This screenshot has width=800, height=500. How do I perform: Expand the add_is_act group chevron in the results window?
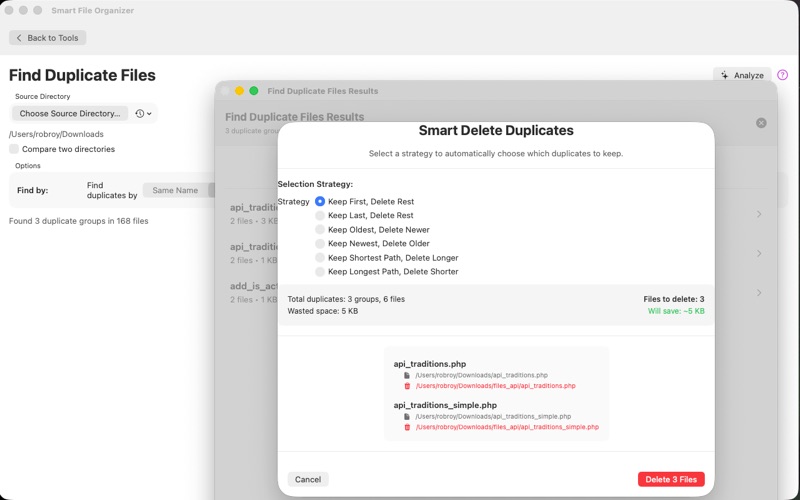(759, 293)
